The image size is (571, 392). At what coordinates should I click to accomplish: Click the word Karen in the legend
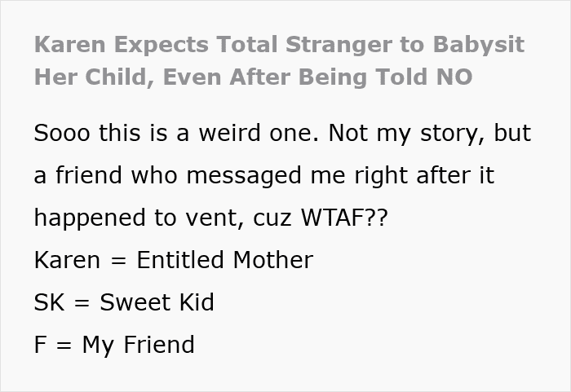[67, 260]
